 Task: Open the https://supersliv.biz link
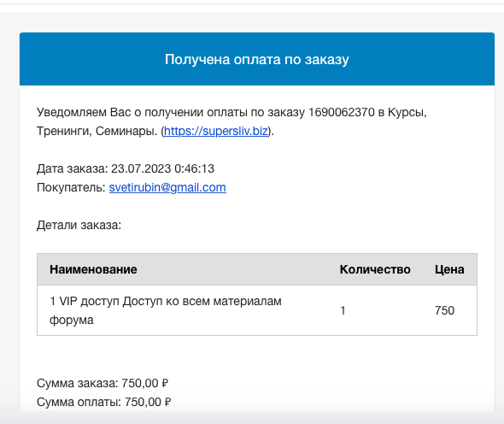pyautogui.click(x=215, y=131)
